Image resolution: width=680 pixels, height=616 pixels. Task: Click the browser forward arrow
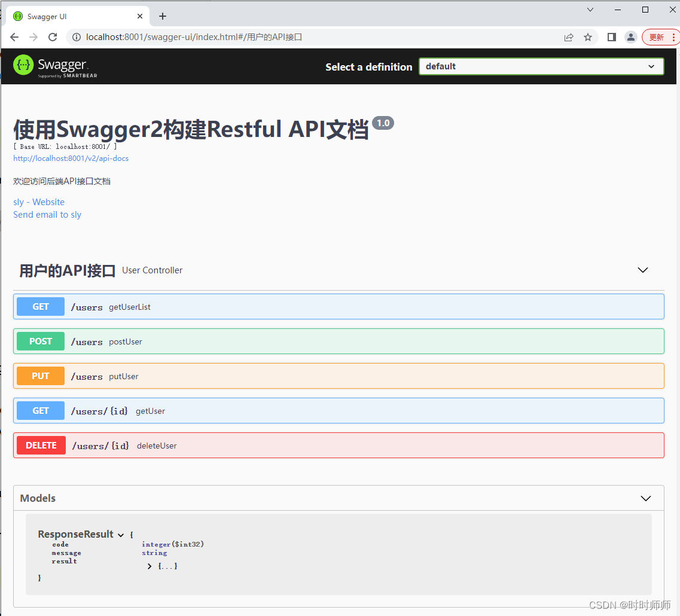pos(33,37)
